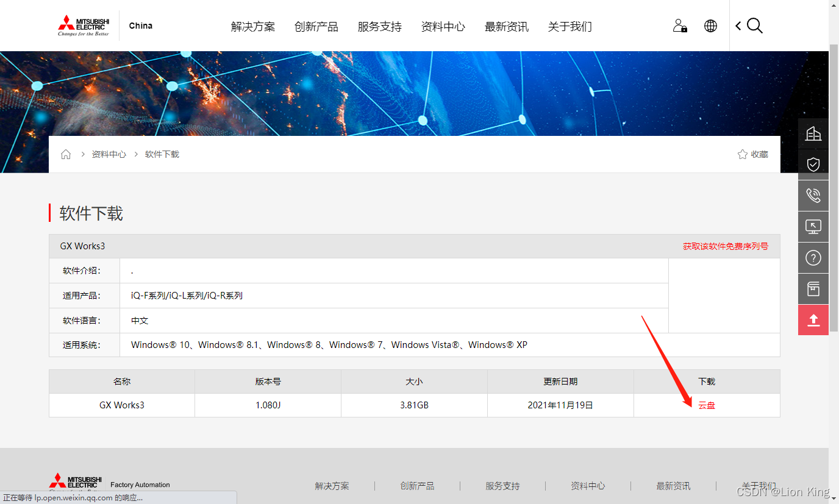Click 软件下载 breadcrumb link
This screenshot has height=504, width=839.
click(162, 154)
